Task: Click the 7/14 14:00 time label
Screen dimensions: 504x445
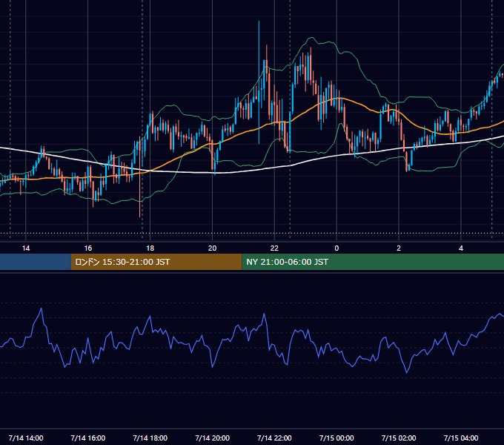Action: click(26, 438)
